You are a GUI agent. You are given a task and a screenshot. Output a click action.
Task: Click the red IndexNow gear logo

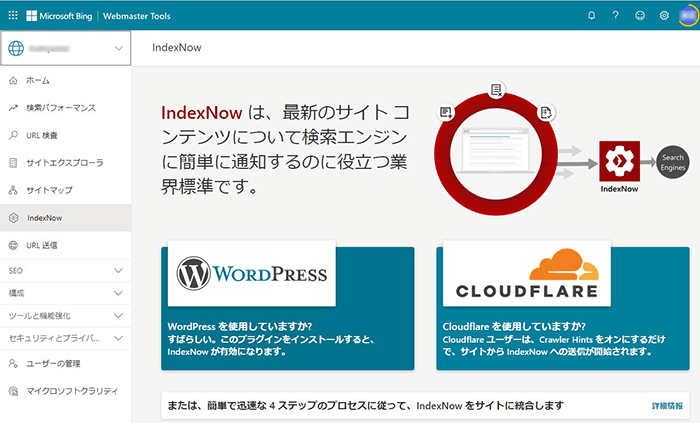[620, 161]
